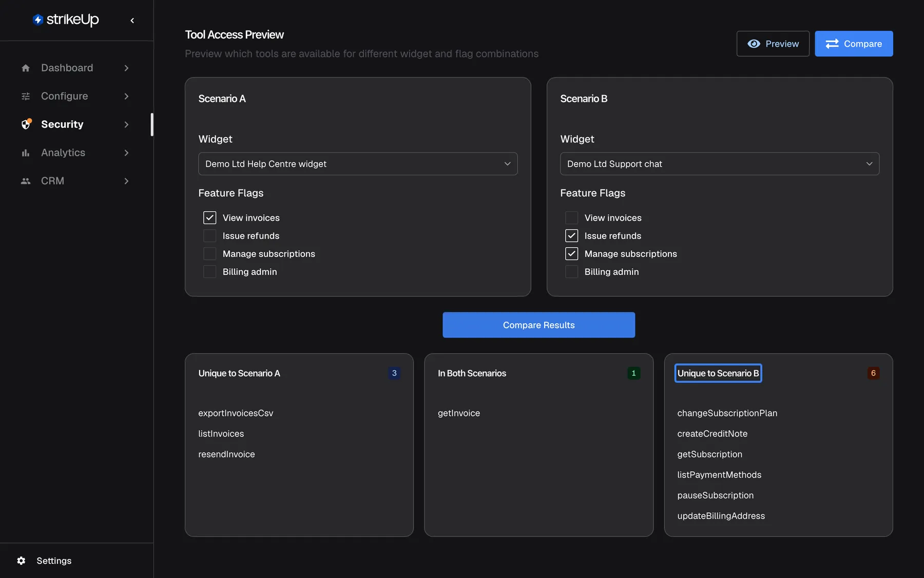The width and height of the screenshot is (924, 578).
Task: Check Manage subscriptions in Scenario A
Action: pyautogui.click(x=210, y=254)
